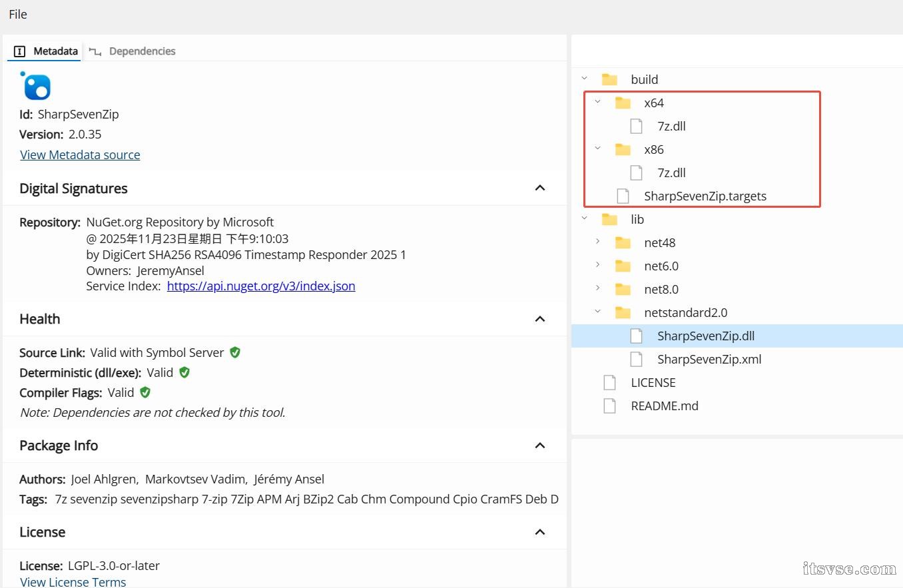The image size is (903, 588).
Task: Click the green shield next to Source Link
Action: (x=235, y=352)
